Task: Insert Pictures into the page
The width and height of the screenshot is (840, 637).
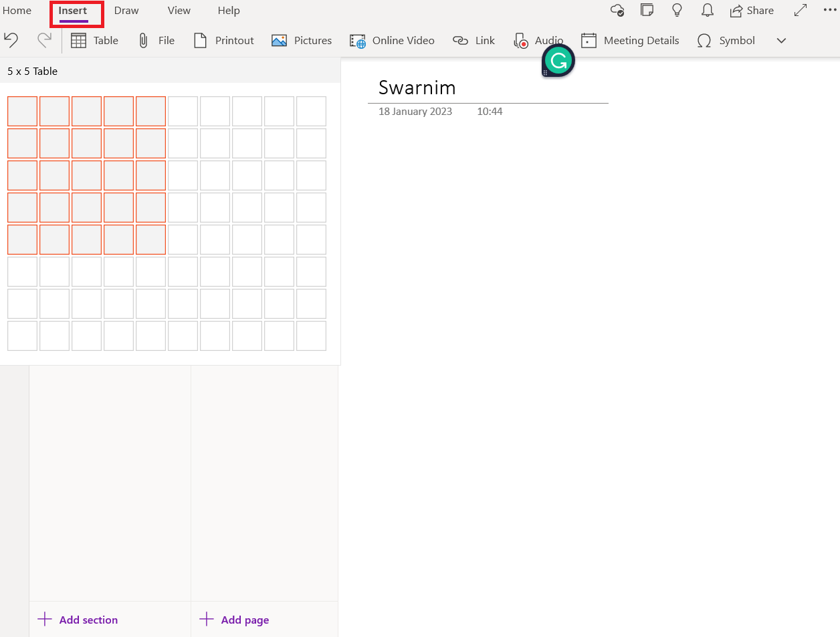Action: pos(302,41)
